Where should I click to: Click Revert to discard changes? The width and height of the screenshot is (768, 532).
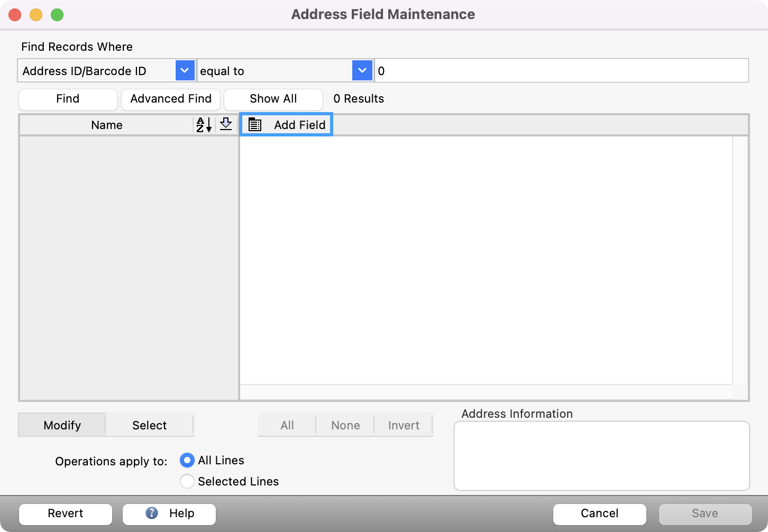65,513
